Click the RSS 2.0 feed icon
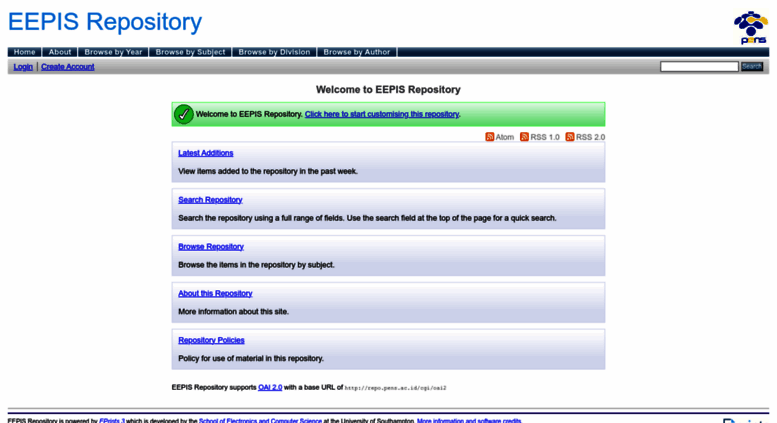Screen dimensions: 777x423 [x=570, y=137]
